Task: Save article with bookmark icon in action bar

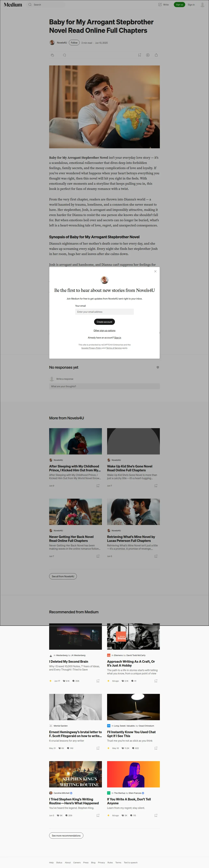Action: 139,55
